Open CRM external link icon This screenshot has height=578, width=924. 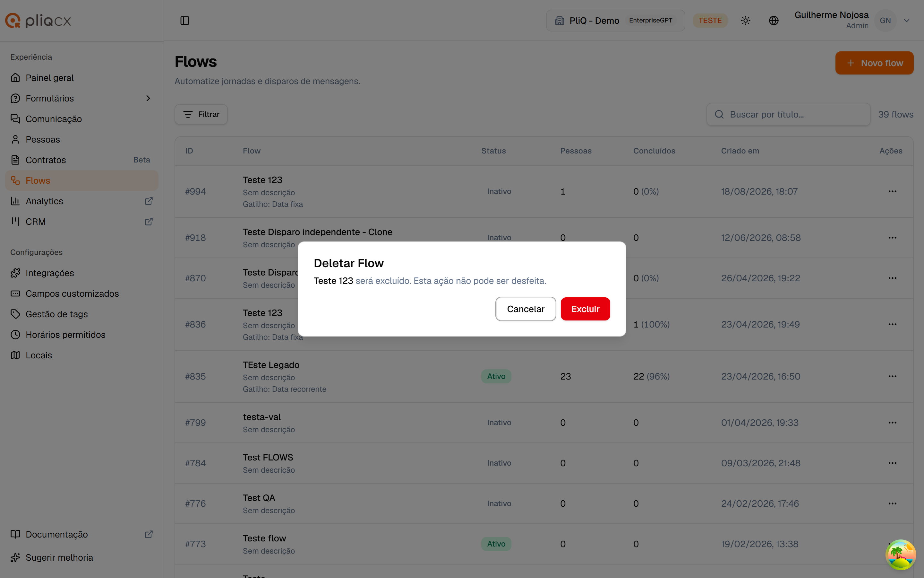pyautogui.click(x=149, y=222)
